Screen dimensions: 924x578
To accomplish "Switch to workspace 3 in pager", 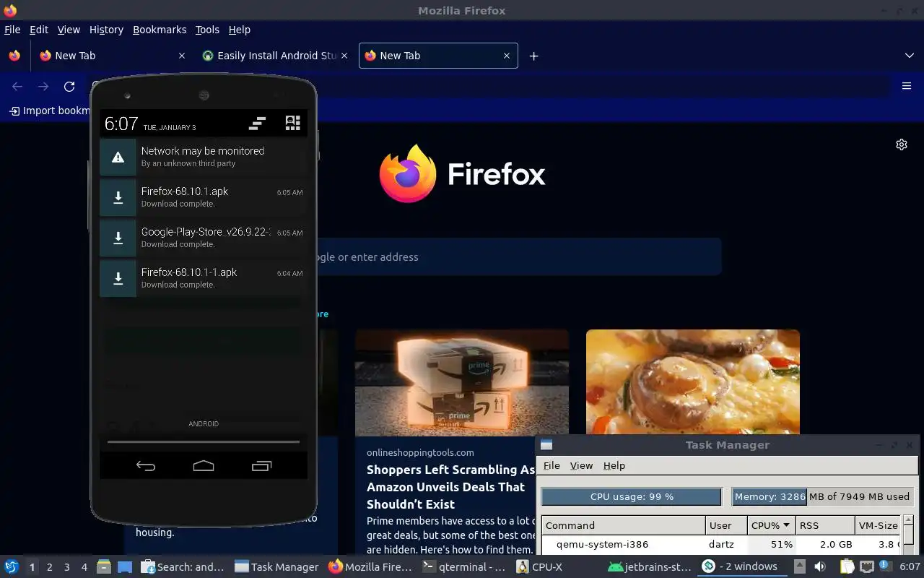I will click(x=66, y=567).
